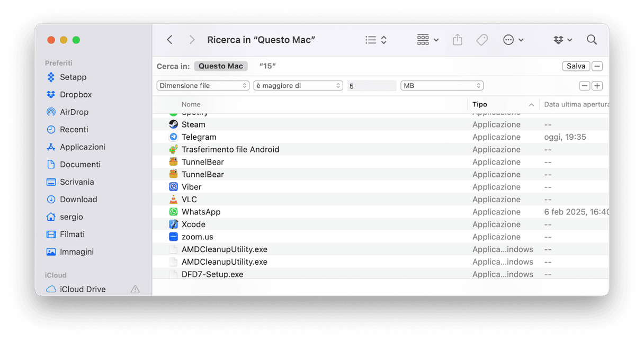Click Telegram's 'oggi, 19:35' date cell
The height and width of the screenshot is (342, 644).
coord(565,137)
